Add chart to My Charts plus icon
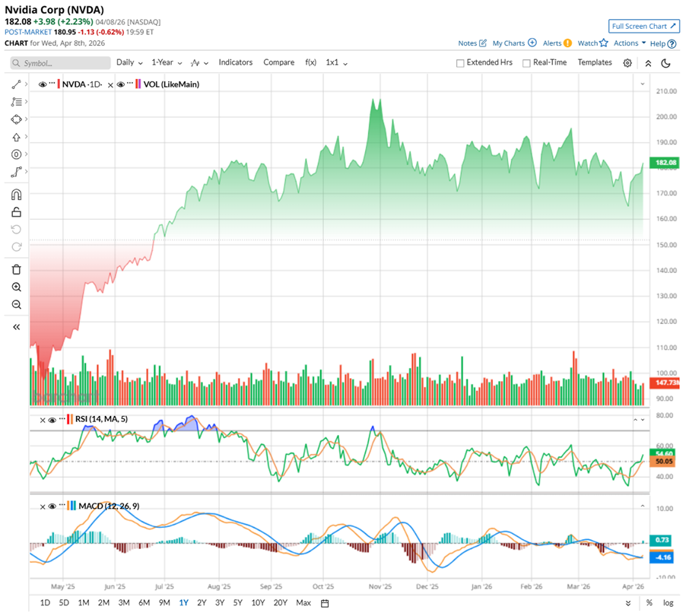Screen dimensions: 686x616 tap(532, 43)
